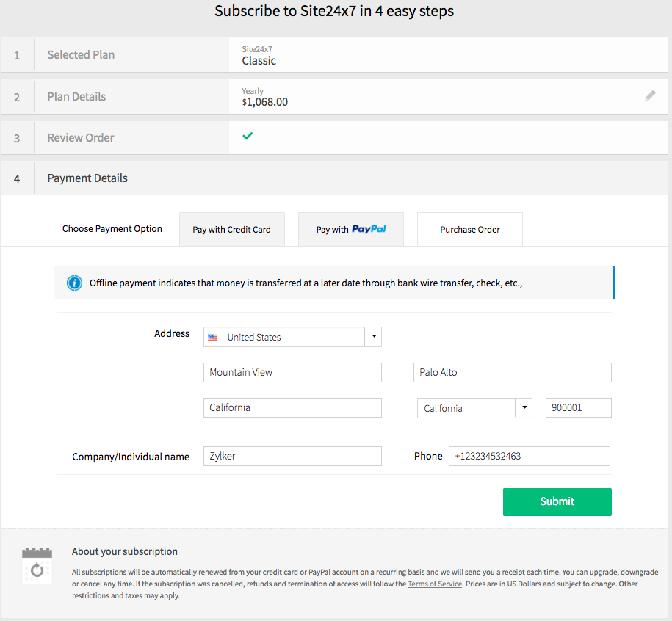Click the blue info icon in the notice

[74, 283]
